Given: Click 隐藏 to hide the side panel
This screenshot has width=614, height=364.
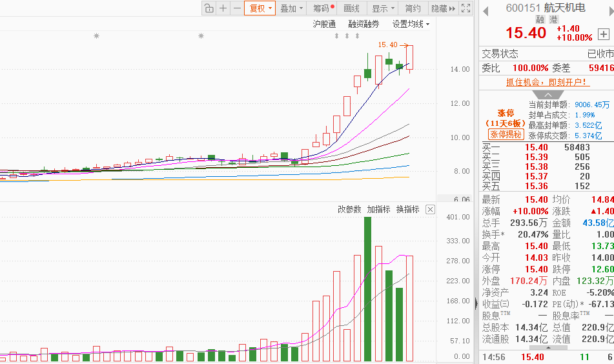Looking at the screenshot, I should coord(443,8).
